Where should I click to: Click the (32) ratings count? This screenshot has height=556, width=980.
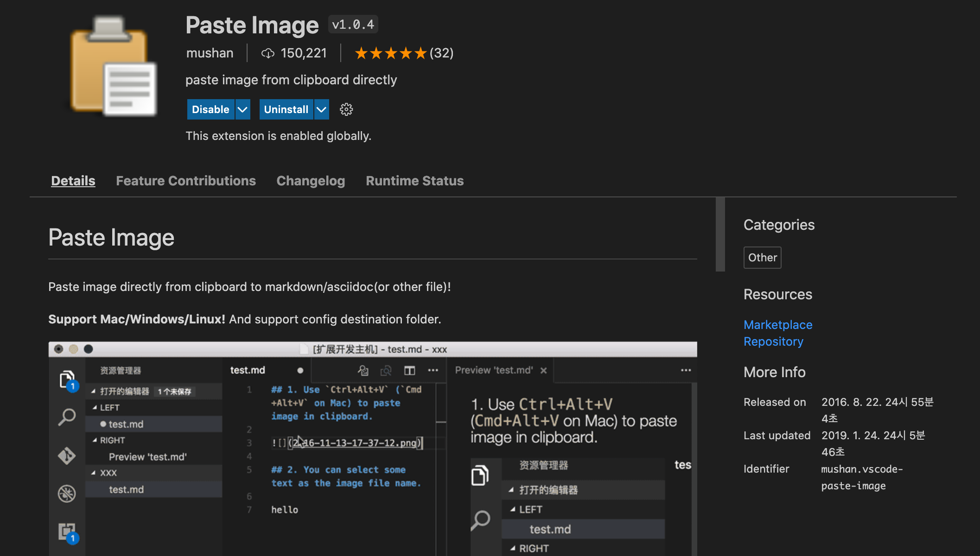pos(441,53)
